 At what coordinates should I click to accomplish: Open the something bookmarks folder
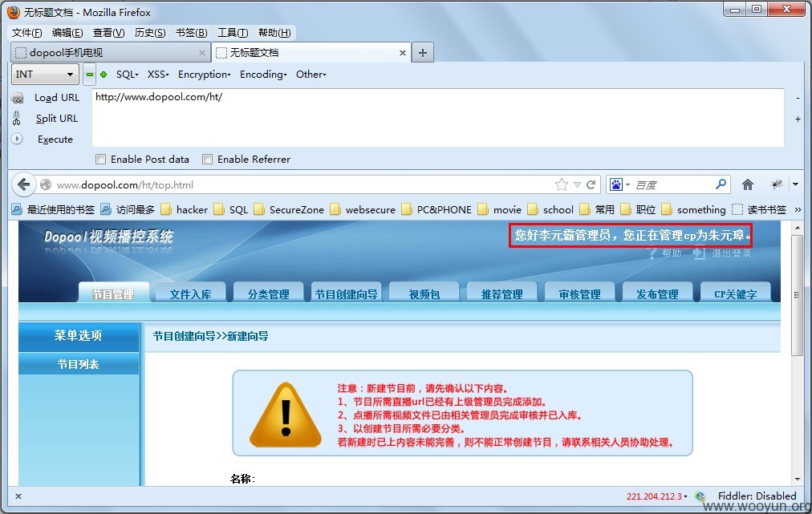[694, 209]
